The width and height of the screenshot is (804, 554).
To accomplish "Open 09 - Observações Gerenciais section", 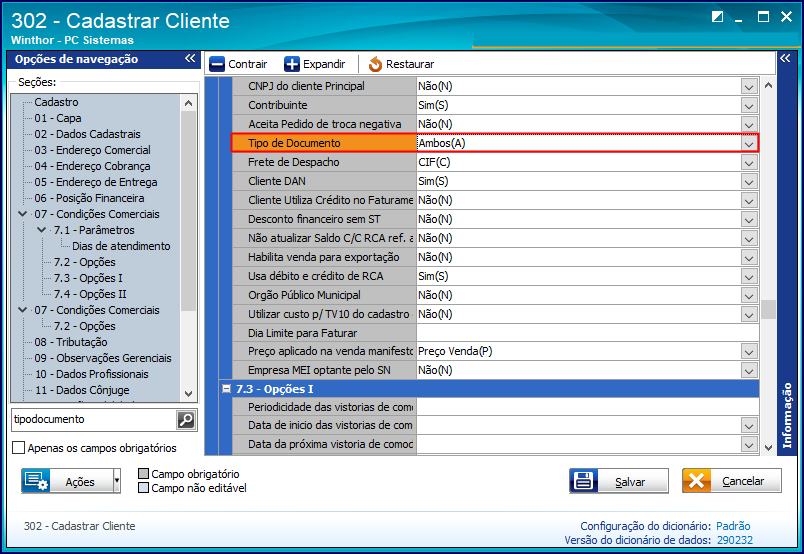I will pyautogui.click(x=103, y=358).
